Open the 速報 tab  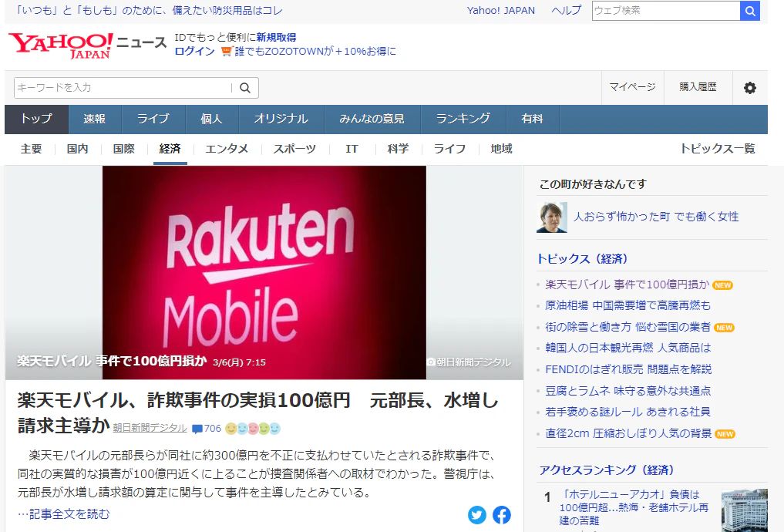pos(95,119)
